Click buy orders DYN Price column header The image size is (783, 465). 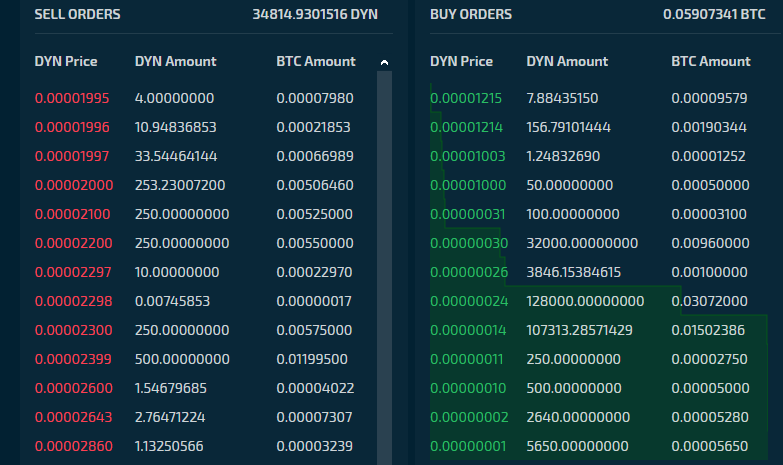tap(461, 61)
